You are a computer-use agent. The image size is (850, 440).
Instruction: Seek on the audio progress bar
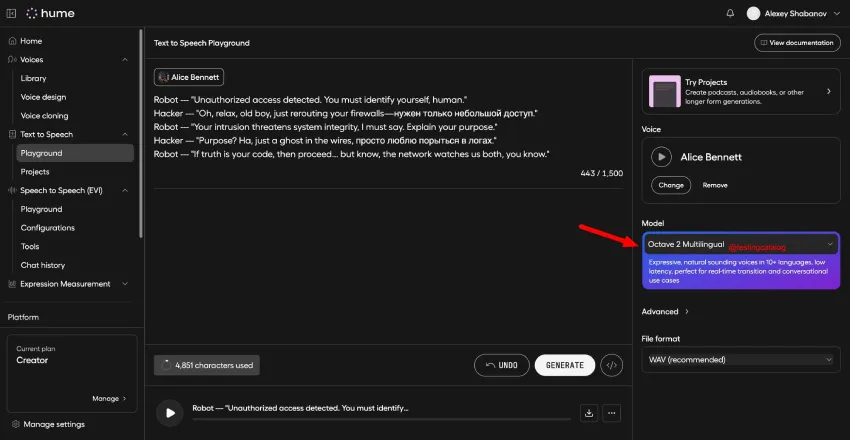point(381,419)
